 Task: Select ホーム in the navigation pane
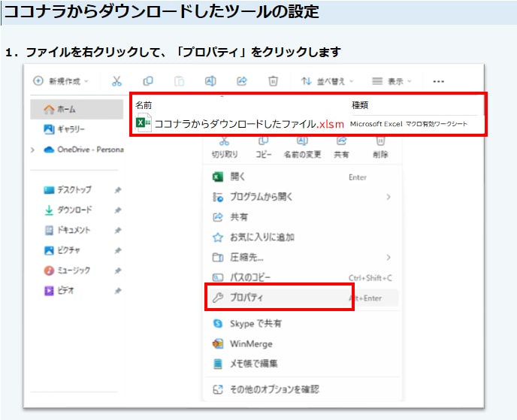77,109
